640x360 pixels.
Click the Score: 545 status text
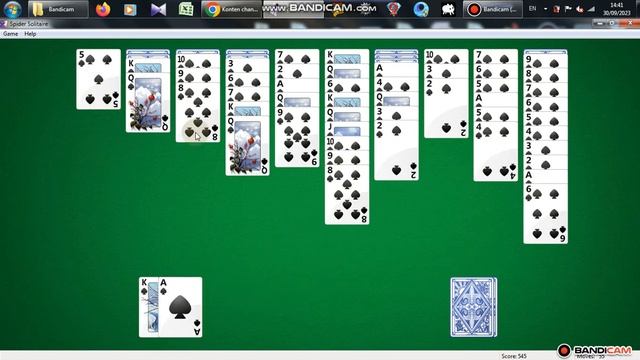[x=514, y=356]
